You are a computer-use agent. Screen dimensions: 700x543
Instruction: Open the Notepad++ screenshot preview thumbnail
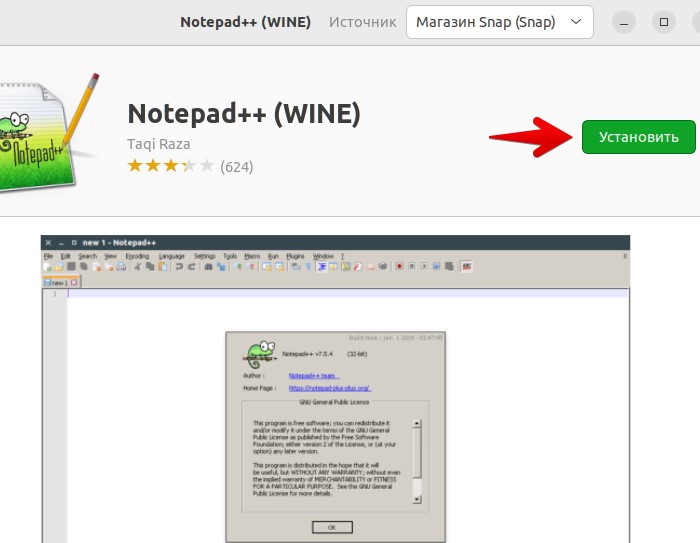click(x=335, y=389)
